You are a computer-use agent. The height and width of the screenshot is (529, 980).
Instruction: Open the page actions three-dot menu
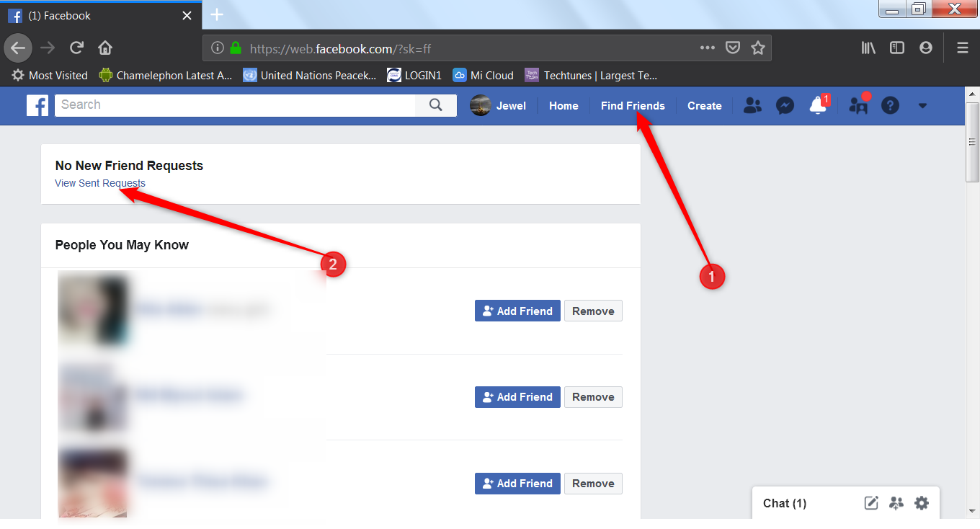(x=708, y=48)
